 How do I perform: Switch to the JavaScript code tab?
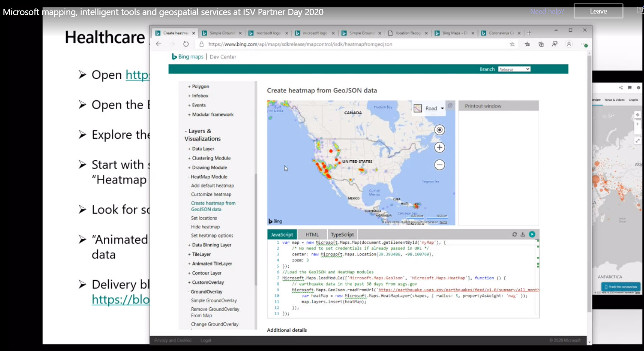(282, 234)
